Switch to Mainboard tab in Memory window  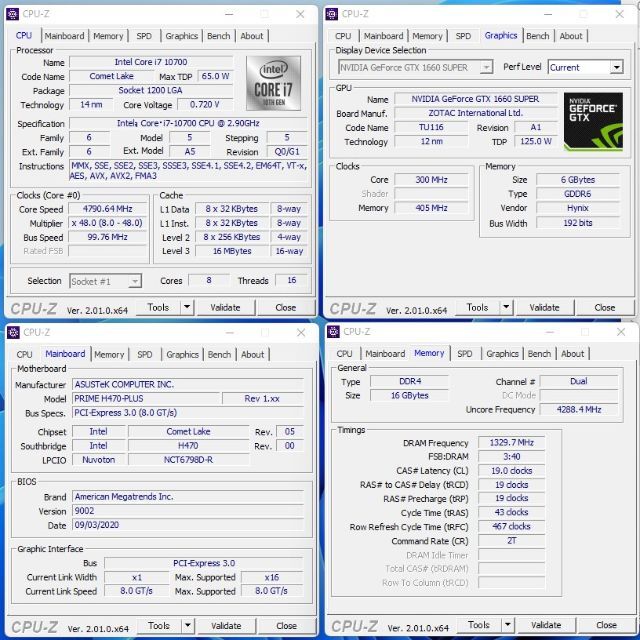(385, 353)
